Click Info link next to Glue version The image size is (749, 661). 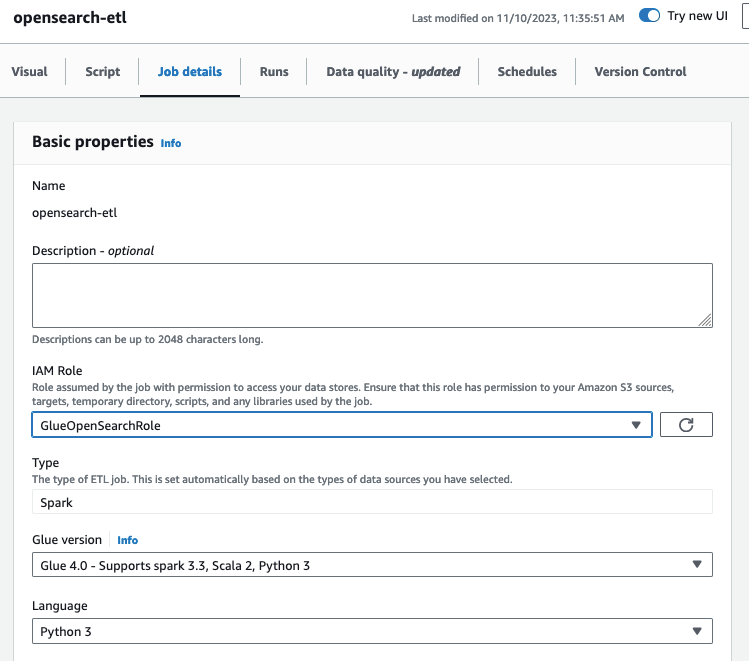[x=128, y=540]
